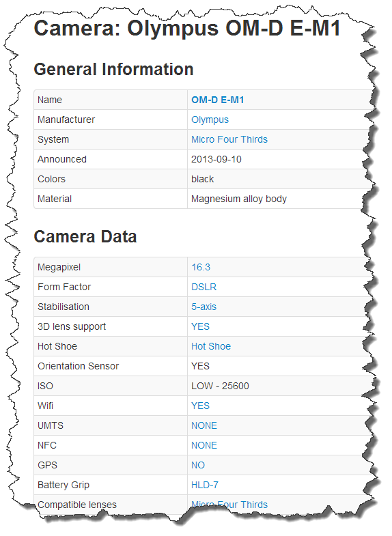Click the ISO value LOW - 25600

point(220,386)
